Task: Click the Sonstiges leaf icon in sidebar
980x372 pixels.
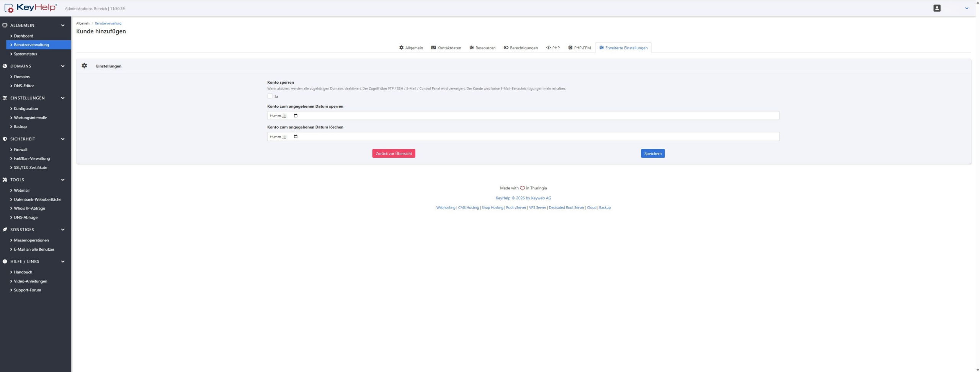Action: (x=5, y=230)
